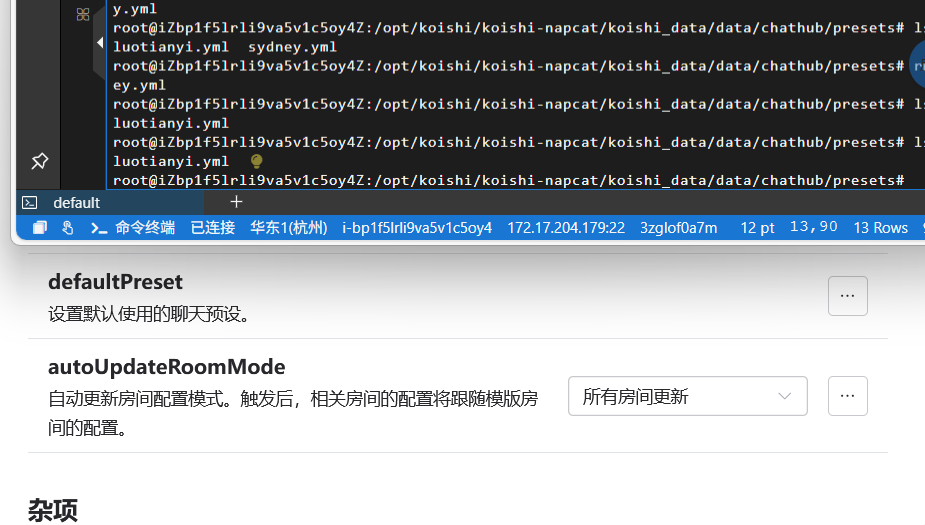
Task: Click the 12 pt font size indicator
Action: coord(757,228)
